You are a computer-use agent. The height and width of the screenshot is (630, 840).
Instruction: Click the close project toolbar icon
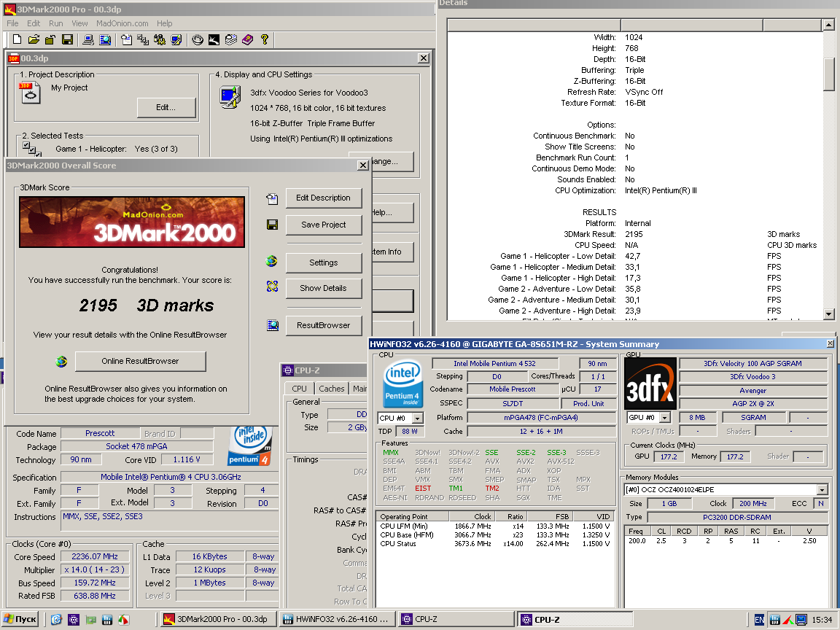pos(50,39)
